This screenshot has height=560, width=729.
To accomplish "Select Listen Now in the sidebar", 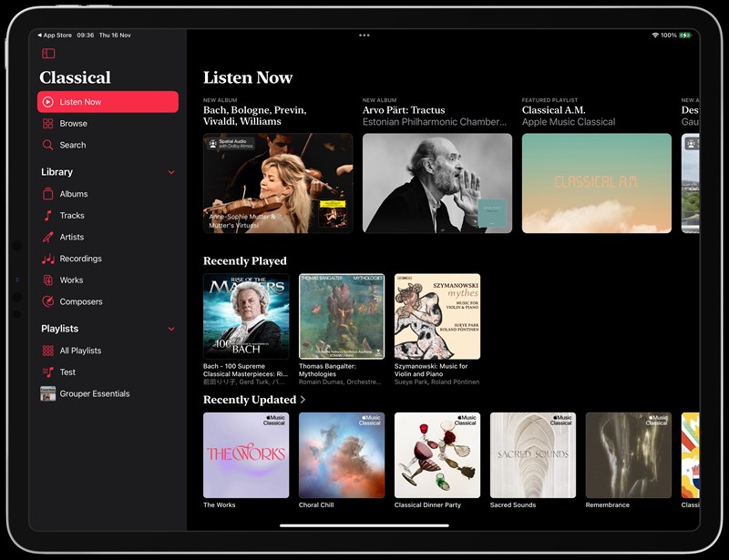I will tap(108, 102).
